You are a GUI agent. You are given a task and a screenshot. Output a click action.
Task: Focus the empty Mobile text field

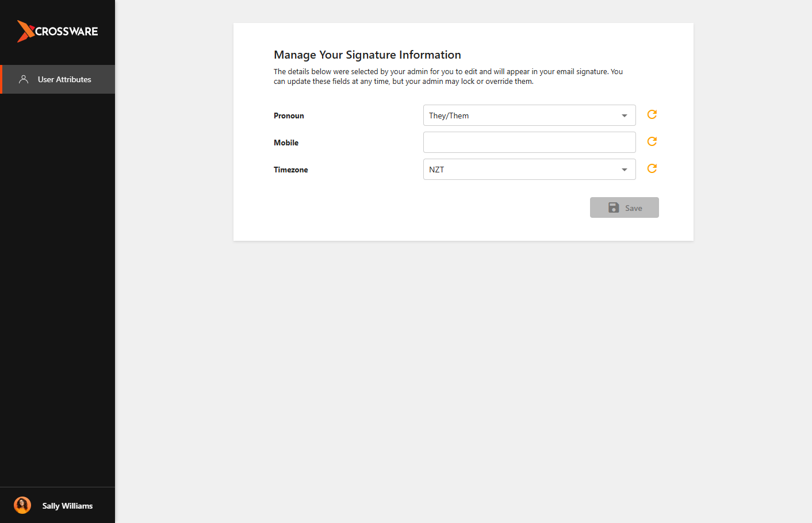click(529, 142)
